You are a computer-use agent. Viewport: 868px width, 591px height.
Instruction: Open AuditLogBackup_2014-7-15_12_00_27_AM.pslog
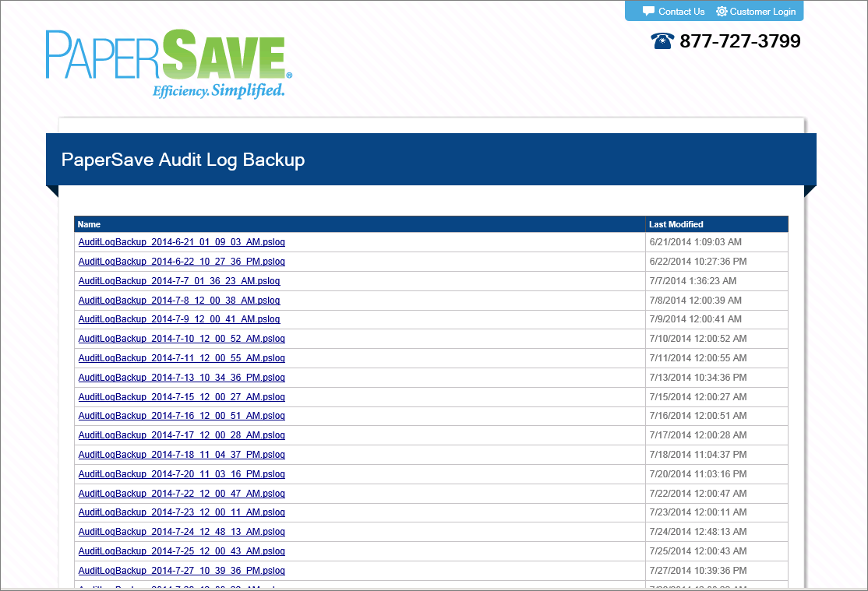(182, 396)
